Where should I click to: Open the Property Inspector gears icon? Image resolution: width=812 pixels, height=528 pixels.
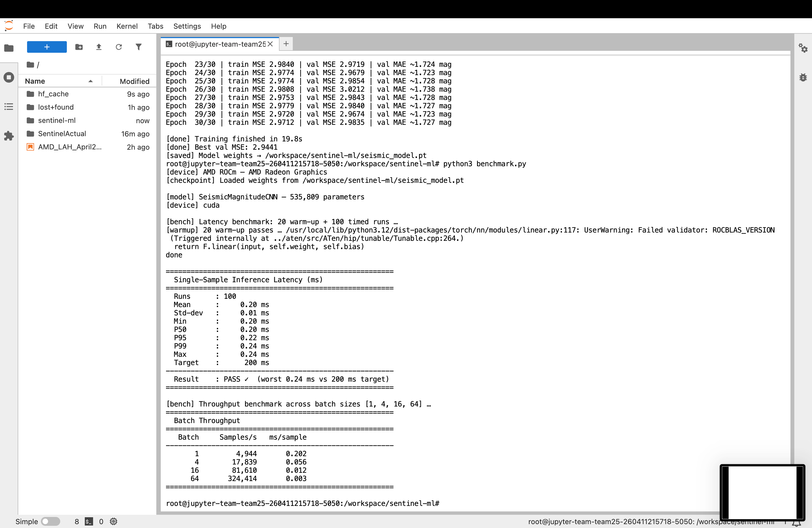(803, 48)
